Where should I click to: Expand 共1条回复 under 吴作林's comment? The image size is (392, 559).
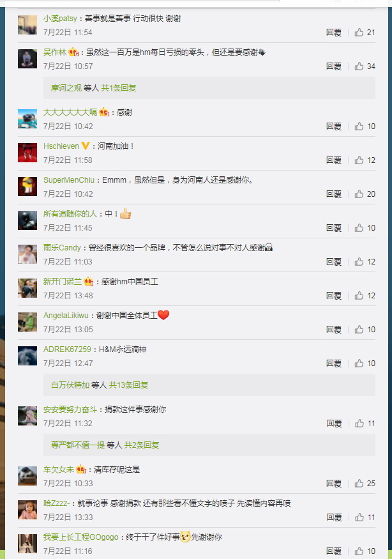(x=119, y=88)
